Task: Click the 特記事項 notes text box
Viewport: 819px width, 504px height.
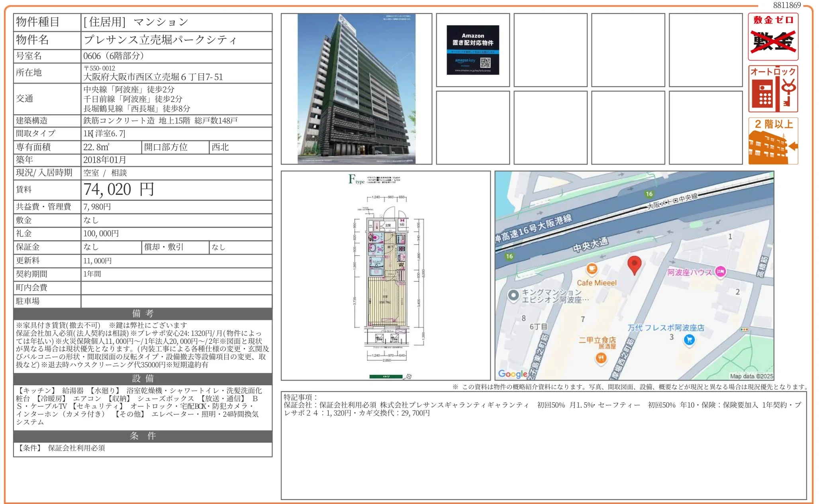Action: pos(543,445)
